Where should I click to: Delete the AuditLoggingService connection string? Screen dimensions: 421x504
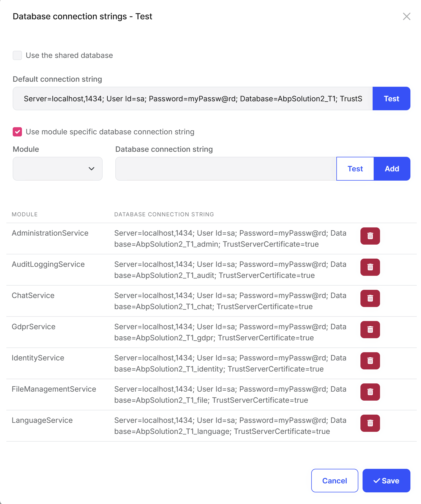[370, 267]
